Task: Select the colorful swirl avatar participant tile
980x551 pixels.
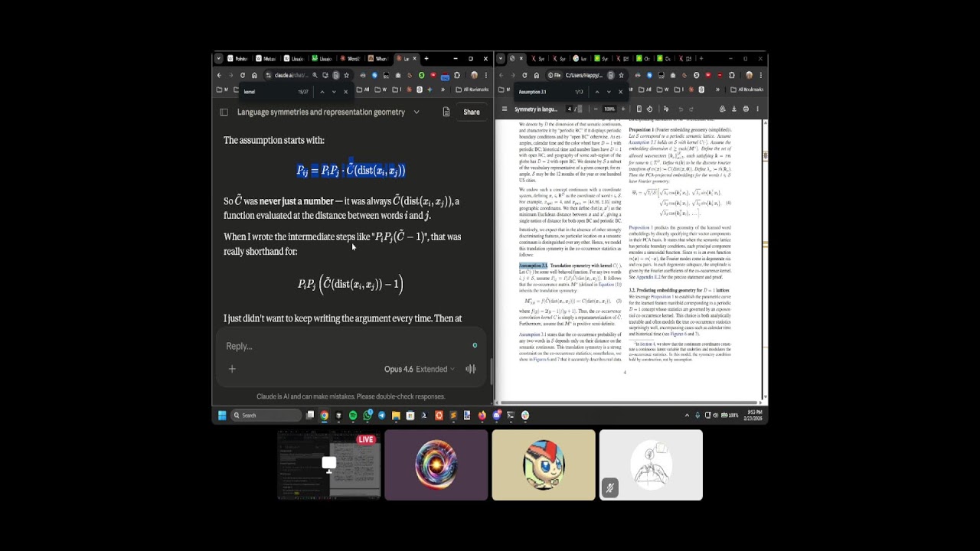Action: [436, 465]
